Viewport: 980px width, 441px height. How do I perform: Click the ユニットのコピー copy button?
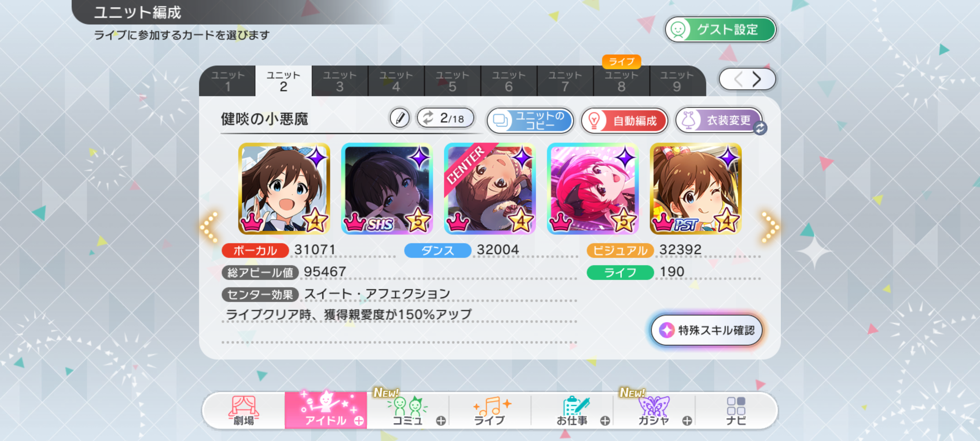(530, 120)
